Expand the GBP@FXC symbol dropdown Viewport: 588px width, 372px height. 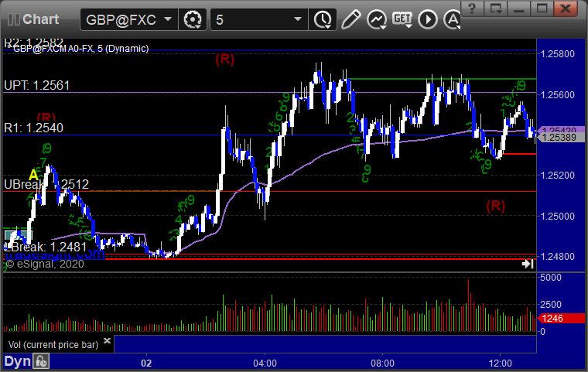click(168, 19)
